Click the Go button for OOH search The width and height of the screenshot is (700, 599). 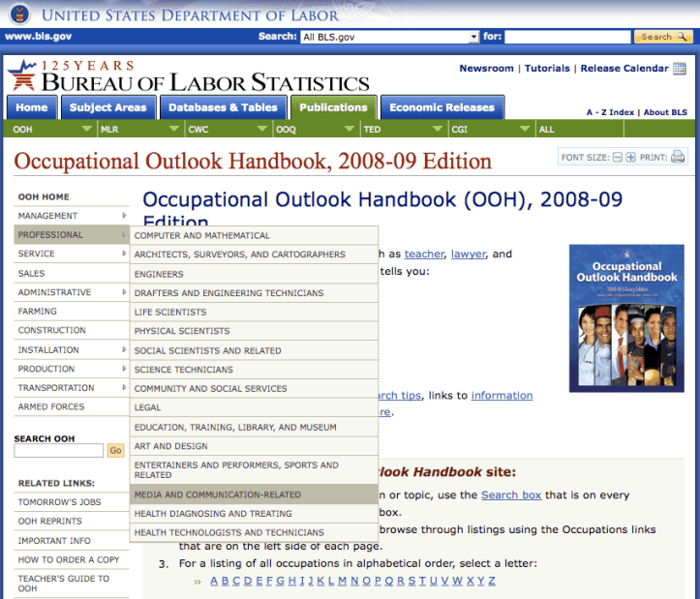(x=115, y=450)
